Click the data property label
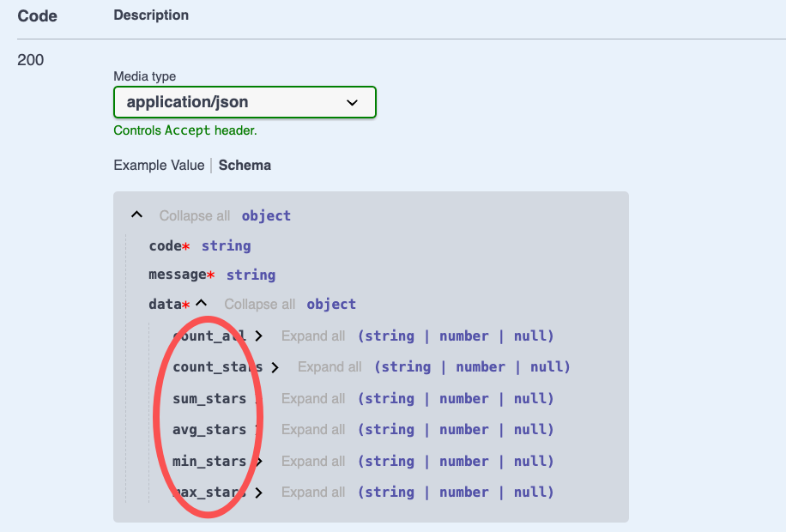This screenshot has width=786, height=532. (x=165, y=304)
